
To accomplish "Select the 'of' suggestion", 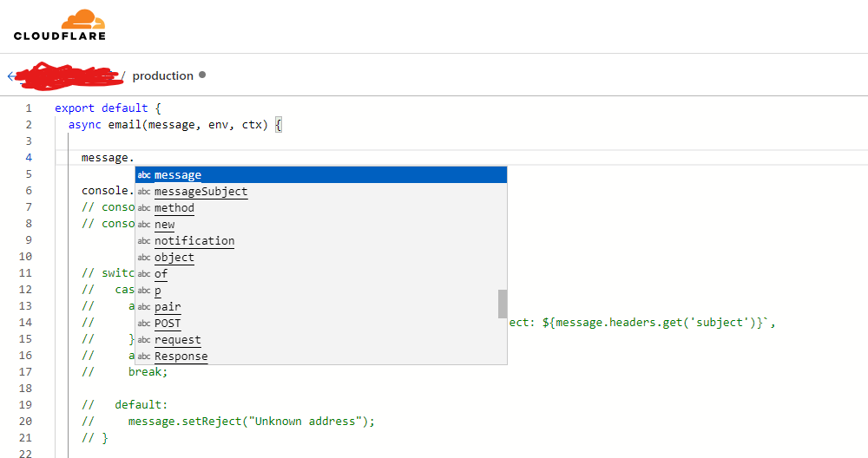I will pyautogui.click(x=321, y=274).
